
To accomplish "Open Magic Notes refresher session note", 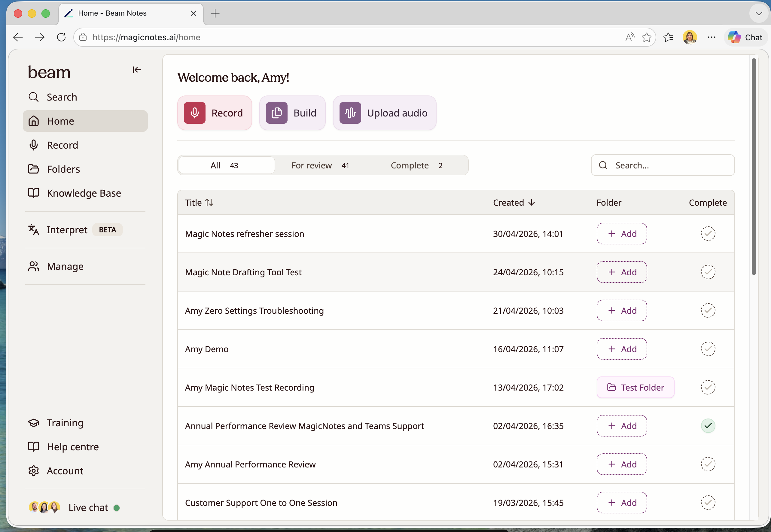I will coord(245,234).
